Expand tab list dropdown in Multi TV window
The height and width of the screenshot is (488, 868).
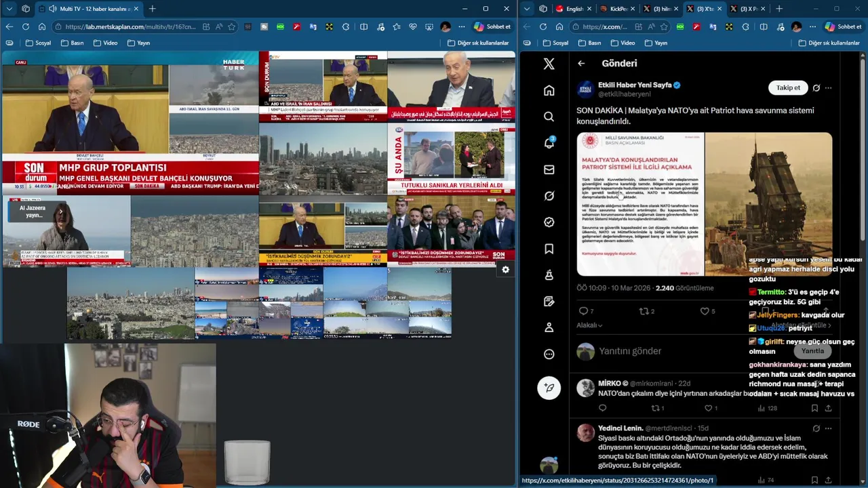coord(9,9)
